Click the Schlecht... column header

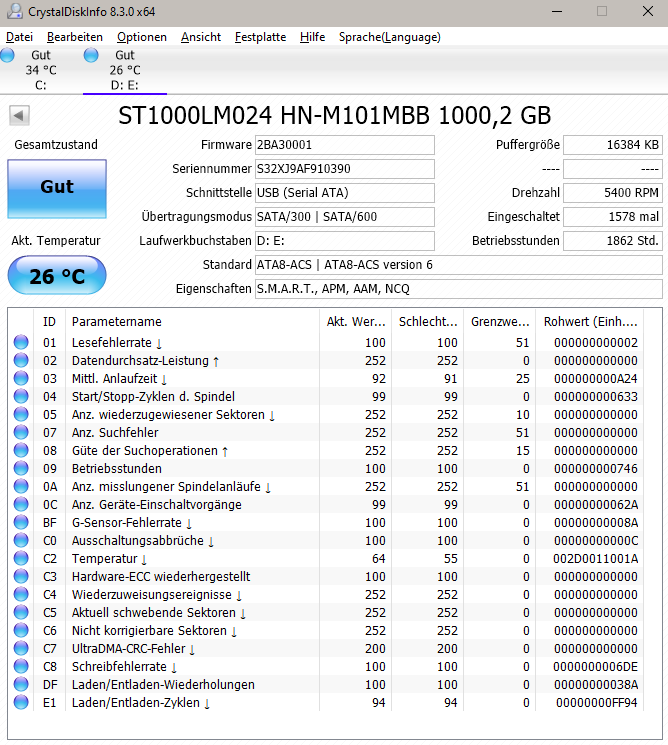tap(428, 322)
